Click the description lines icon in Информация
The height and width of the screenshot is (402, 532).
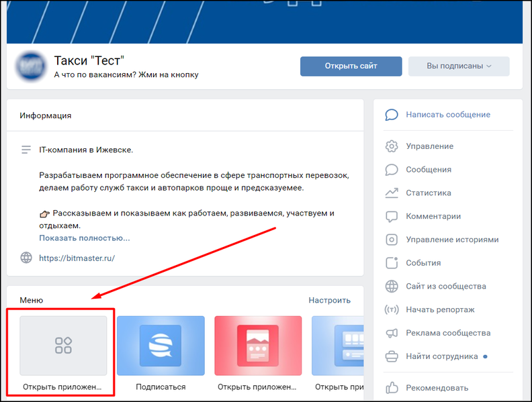point(26,150)
